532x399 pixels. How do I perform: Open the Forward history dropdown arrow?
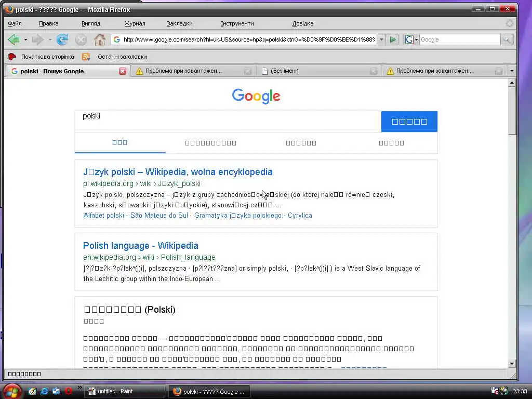tap(50, 39)
